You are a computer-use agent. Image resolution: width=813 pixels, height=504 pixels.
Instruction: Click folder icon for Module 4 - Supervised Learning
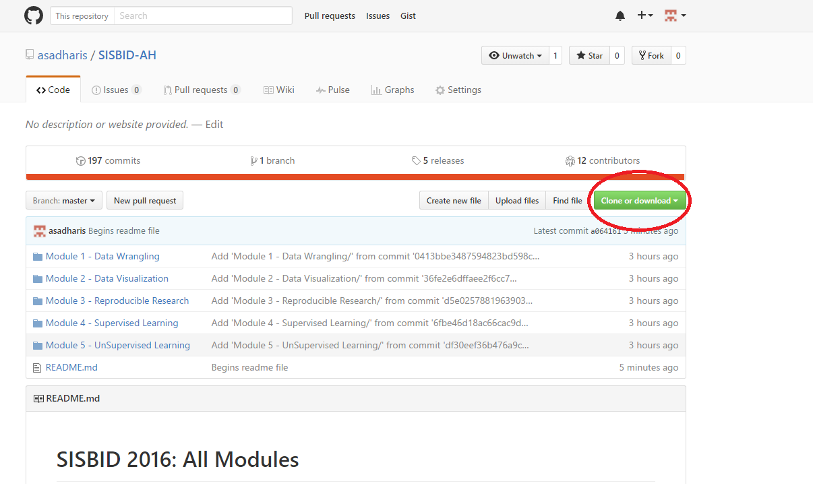pyautogui.click(x=38, y=323)
